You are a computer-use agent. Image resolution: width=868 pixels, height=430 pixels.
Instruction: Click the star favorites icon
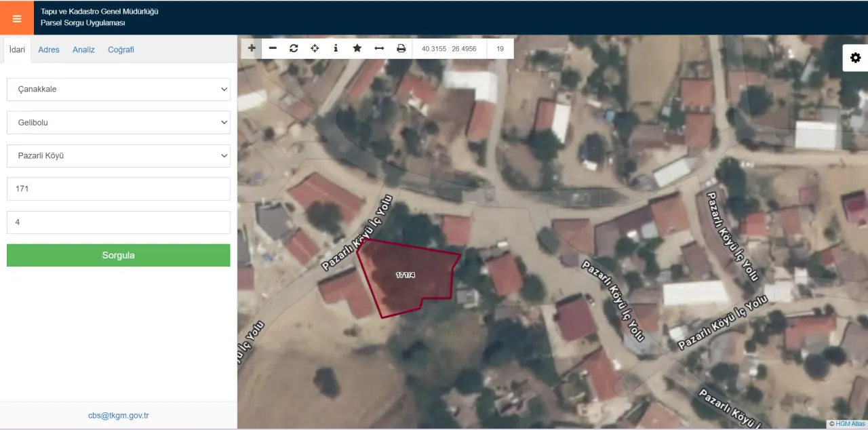point(357,48)
